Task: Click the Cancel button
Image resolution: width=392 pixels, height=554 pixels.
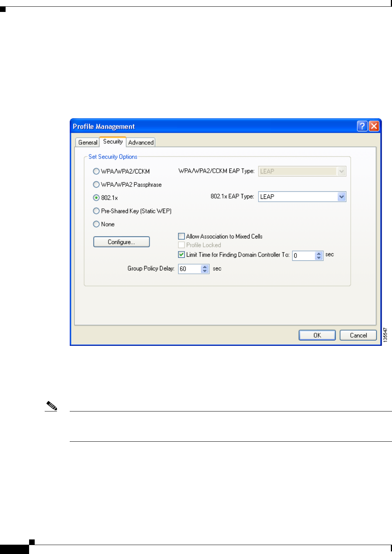Action: tap(358, 335)
